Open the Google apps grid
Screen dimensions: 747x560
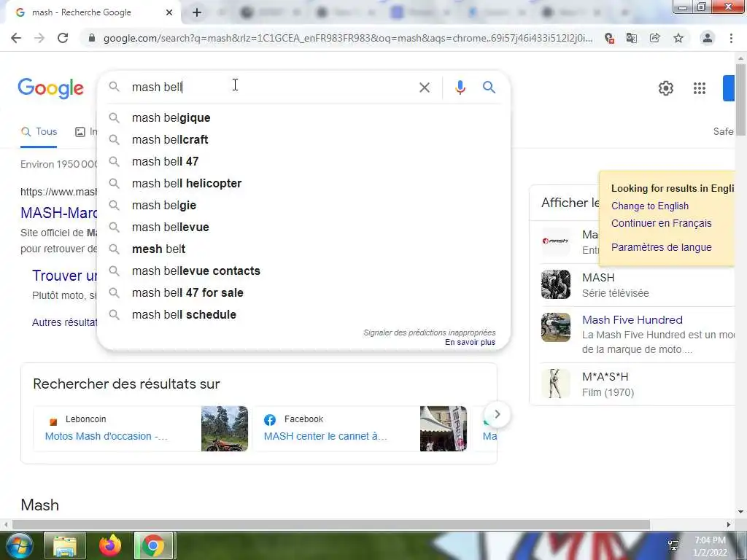(700, 88)
